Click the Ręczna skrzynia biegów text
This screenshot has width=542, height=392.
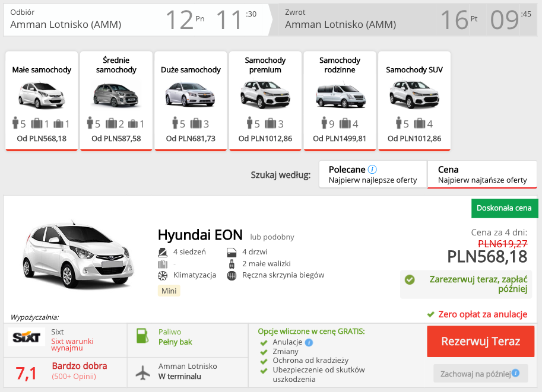pos(283,275)
